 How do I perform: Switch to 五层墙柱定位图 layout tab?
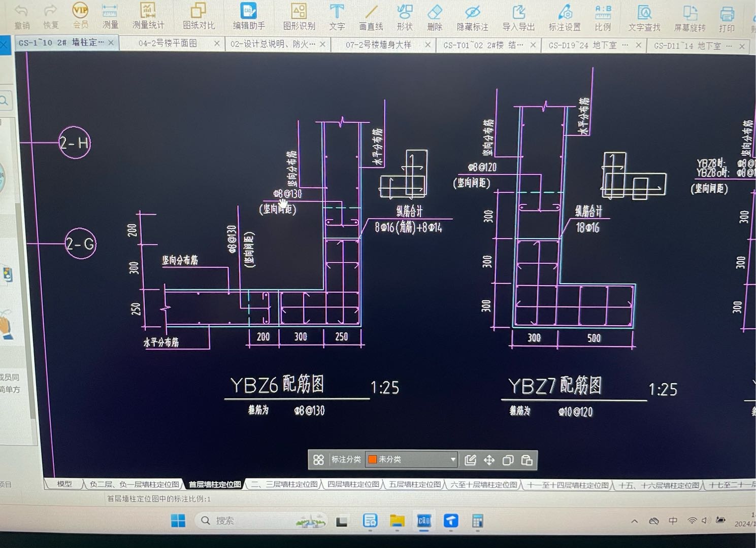(415, 485)
